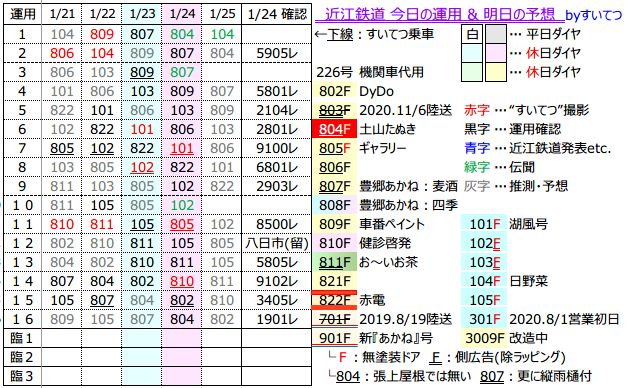Click the 822F 赤電 vehicle cell

pyautogui.click(x=335, y=300)
